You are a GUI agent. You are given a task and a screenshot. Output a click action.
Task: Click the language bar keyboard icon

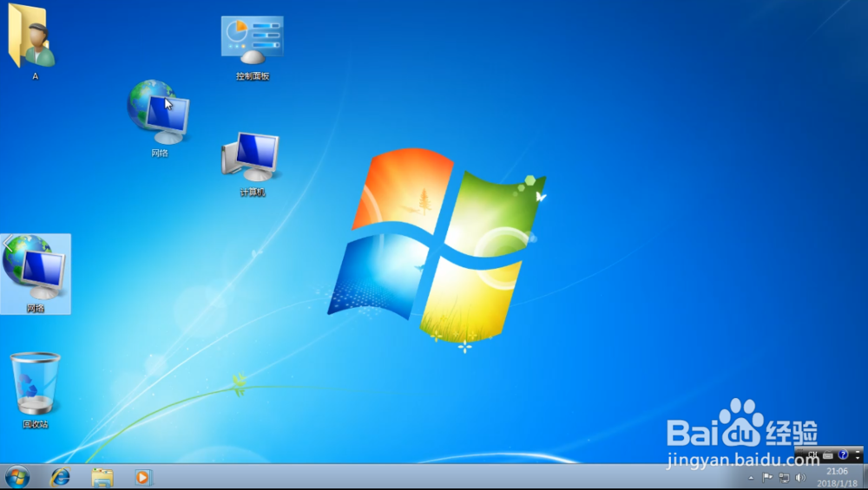pyautogui.click(x=827, y=455)
